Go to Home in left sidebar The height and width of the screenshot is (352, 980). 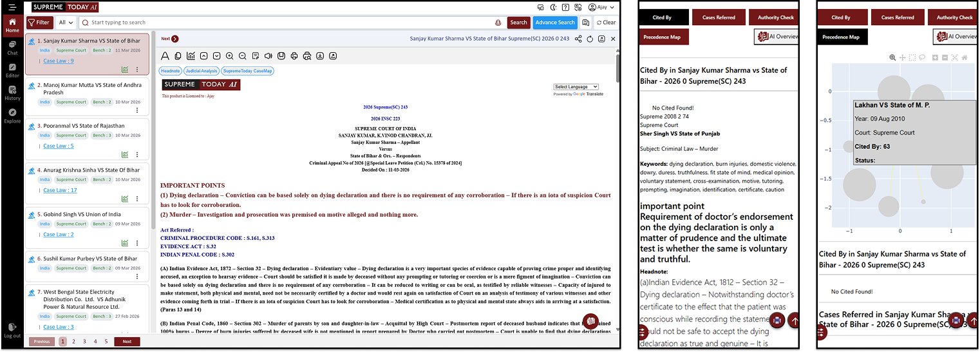(x=12, y=25)
